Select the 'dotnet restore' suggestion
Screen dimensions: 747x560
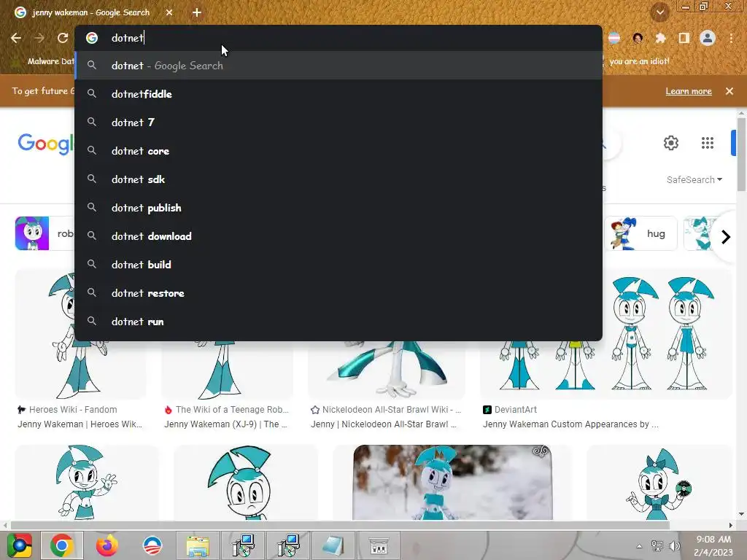click(x=338, y=293)
